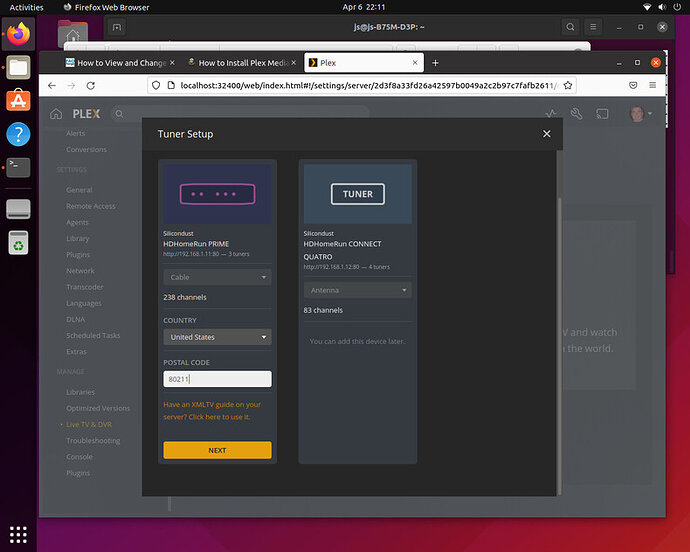Open the Plex activity icon

551,114
